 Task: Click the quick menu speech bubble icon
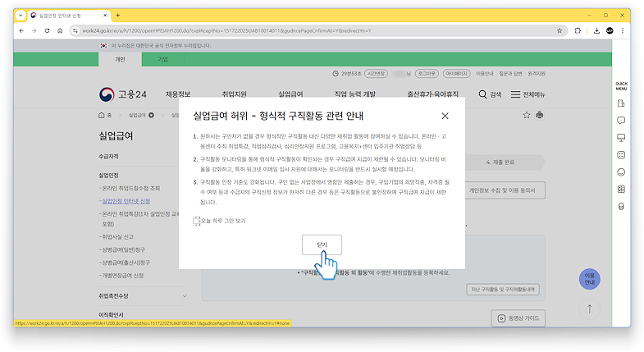pos(621,121)
